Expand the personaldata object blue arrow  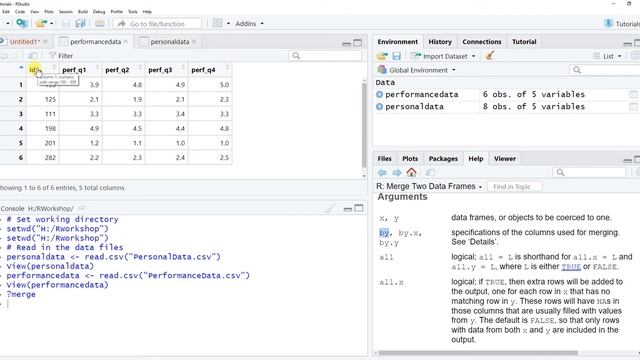point(379,107)
